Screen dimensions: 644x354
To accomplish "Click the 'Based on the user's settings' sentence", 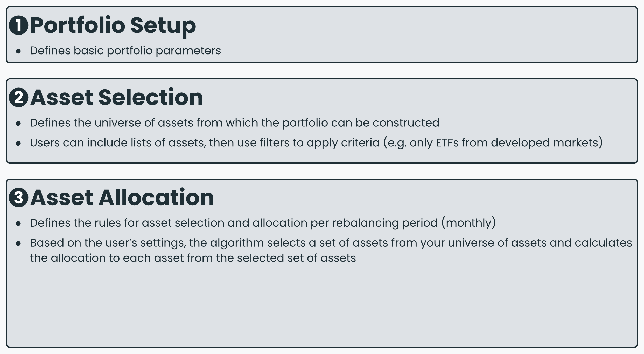I will tap(331, 250).
